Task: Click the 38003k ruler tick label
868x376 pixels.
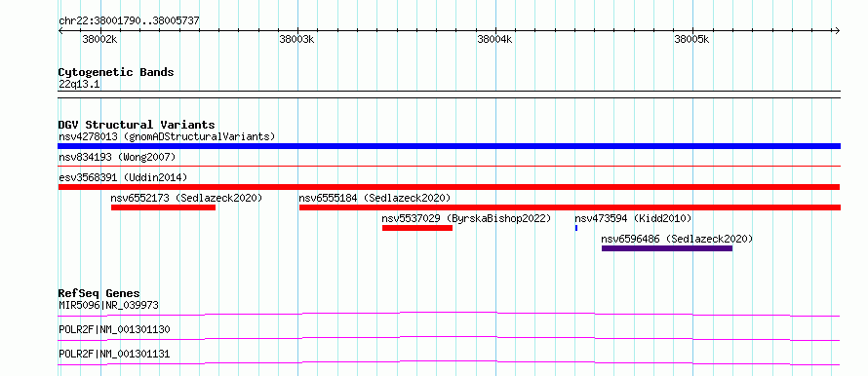Action: tap(296, 40)
